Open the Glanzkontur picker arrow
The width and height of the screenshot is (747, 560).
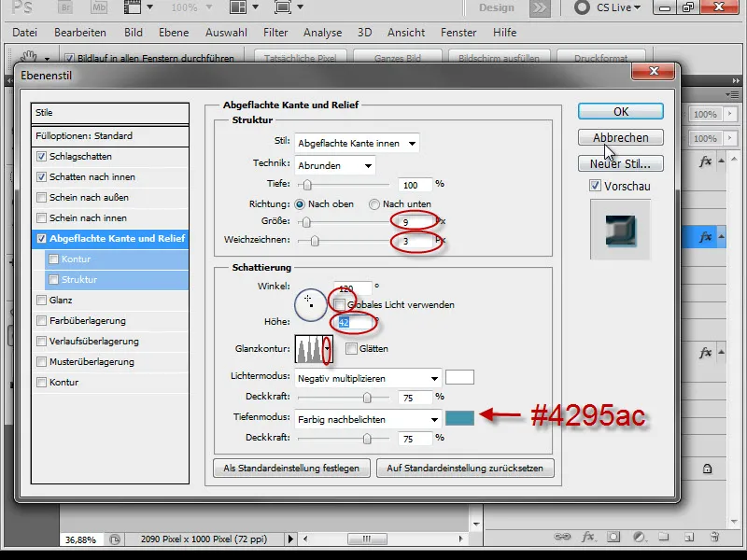pos(328,348)
